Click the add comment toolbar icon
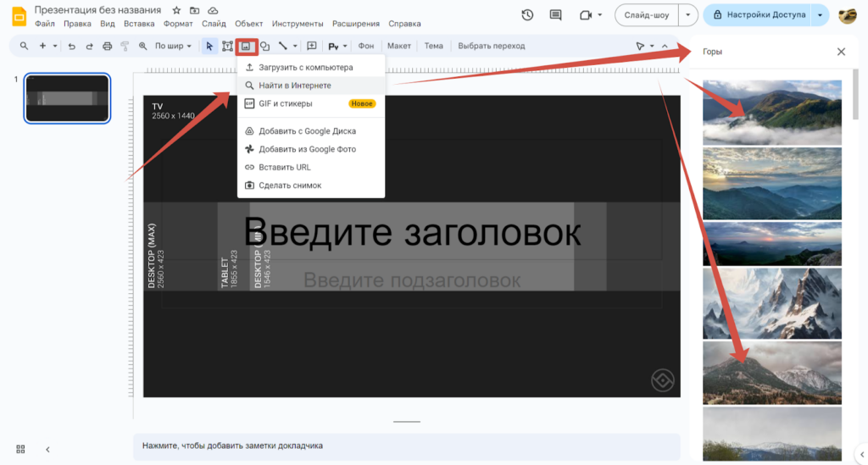 (x=312, y=47)
